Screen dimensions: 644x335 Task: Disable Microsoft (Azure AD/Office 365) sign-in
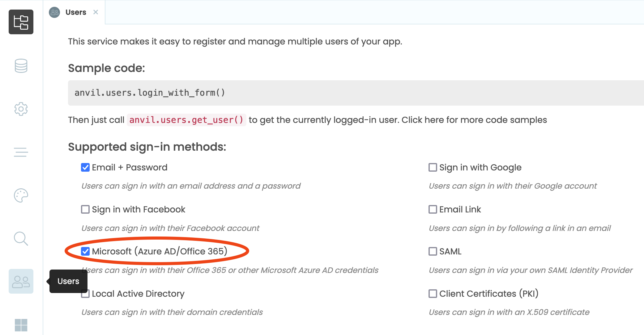[85, 251]
